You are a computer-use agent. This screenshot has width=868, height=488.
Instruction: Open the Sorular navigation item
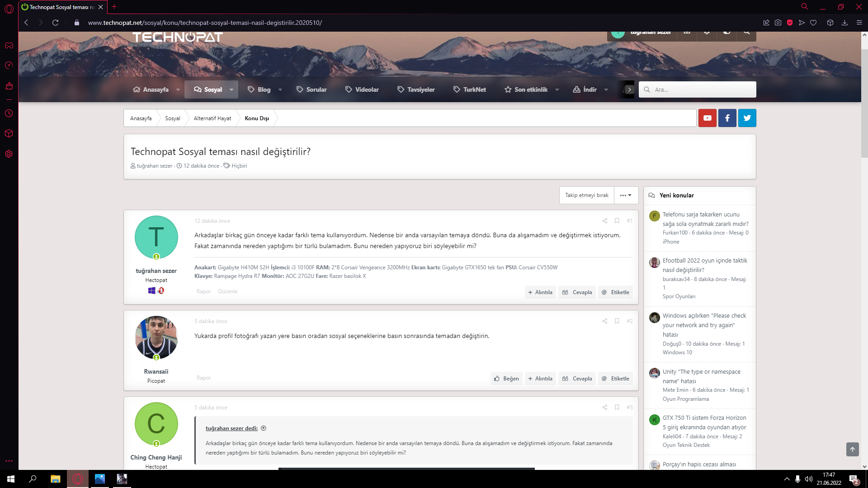click(x=311, y=89)
